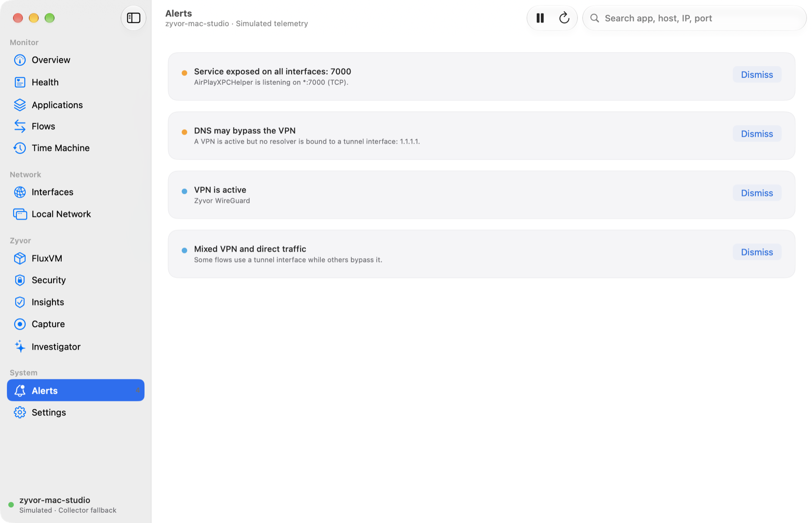812x523 pixels.
Task: Toggle the sidebar visibility button
Action: click(x=134, y=18)
